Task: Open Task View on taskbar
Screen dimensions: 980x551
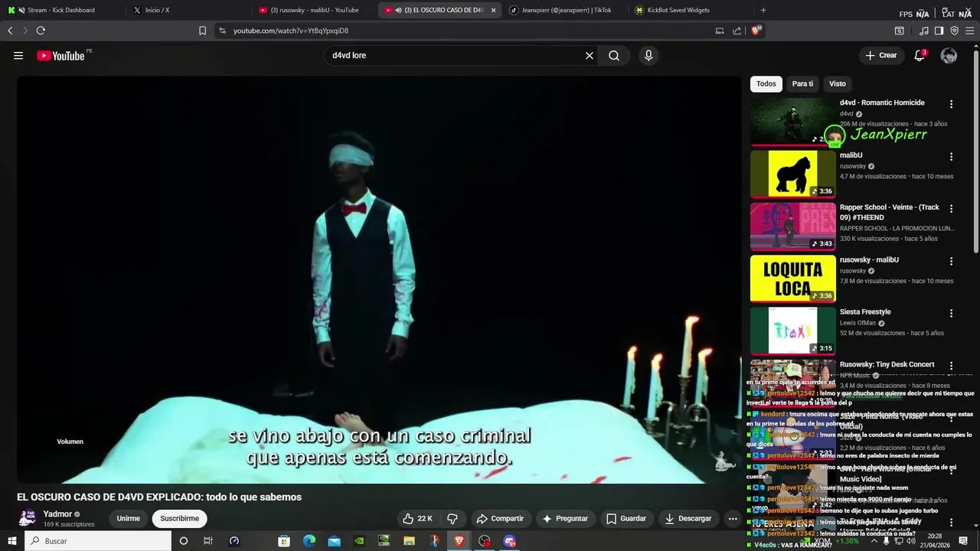Action: (x=208, y=541)
